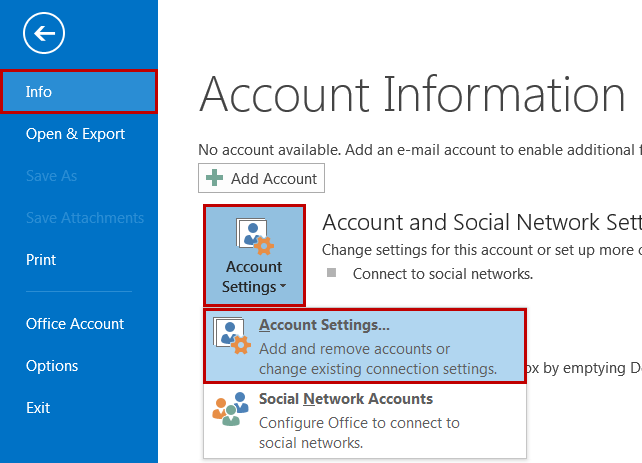
Task: Click the Save Attachments sidebar item
Action: (x=85, y=218)
